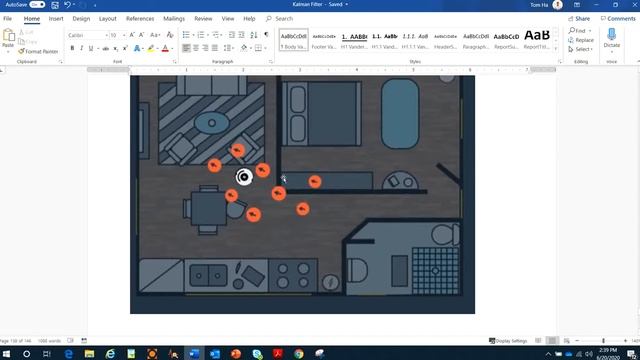This screenshot has height=360, width=640.
Task: Clear all formatting icon
Action: pos(170,35)
